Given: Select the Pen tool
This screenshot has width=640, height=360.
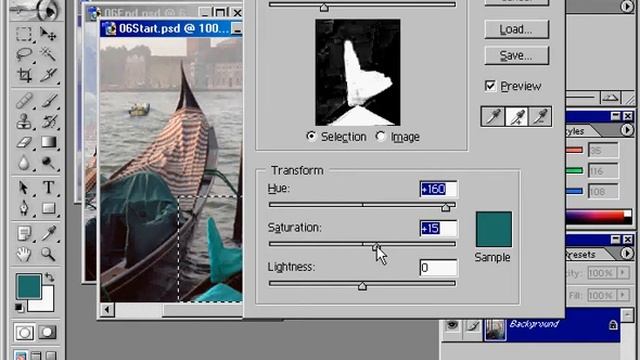Looking at the screenshot, I should 24,208.
